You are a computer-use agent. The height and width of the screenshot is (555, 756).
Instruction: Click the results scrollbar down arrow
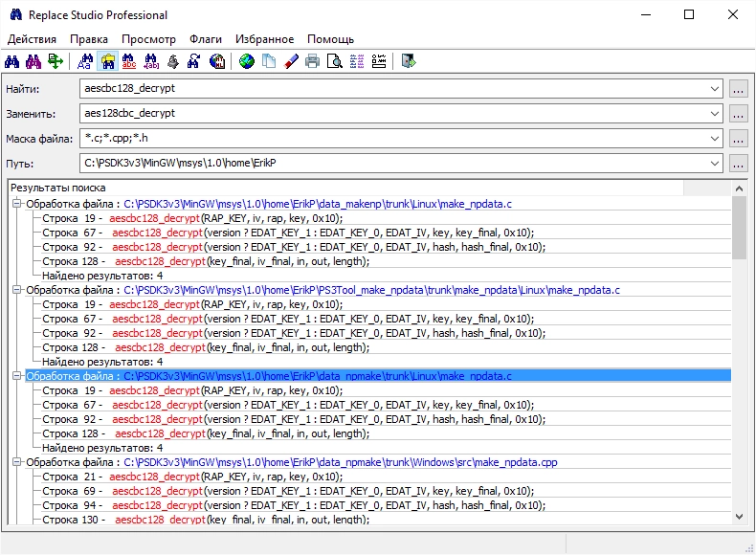tap(739, 517)
